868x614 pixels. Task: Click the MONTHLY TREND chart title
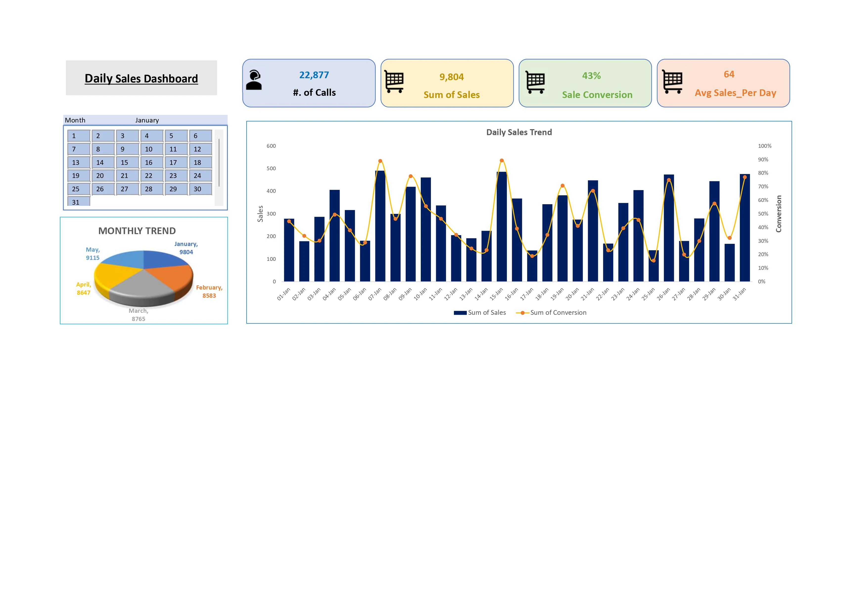click(x=137, y=231)
